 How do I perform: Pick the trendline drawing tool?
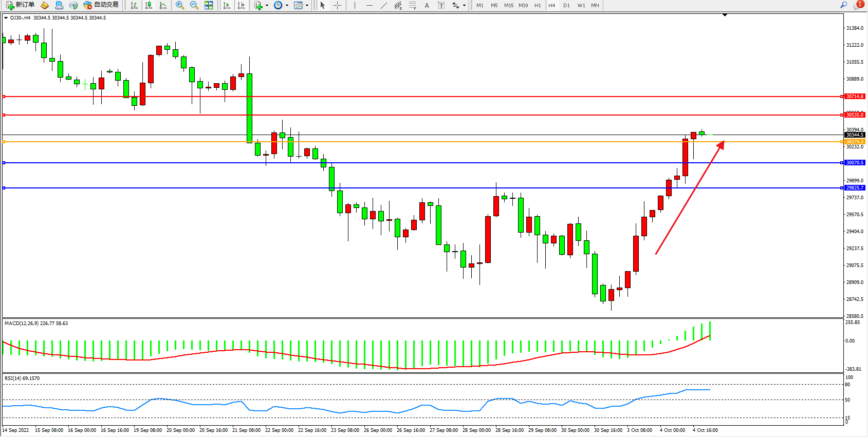(x=384, y=5)
